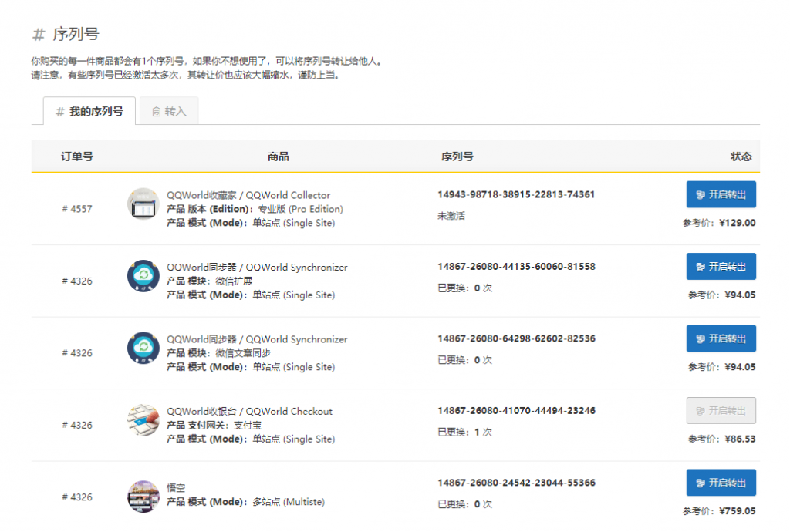The height and width of the screenshot is (532, 790).
Task: Click the 状态 column header
Action: (x=741, y=157)
